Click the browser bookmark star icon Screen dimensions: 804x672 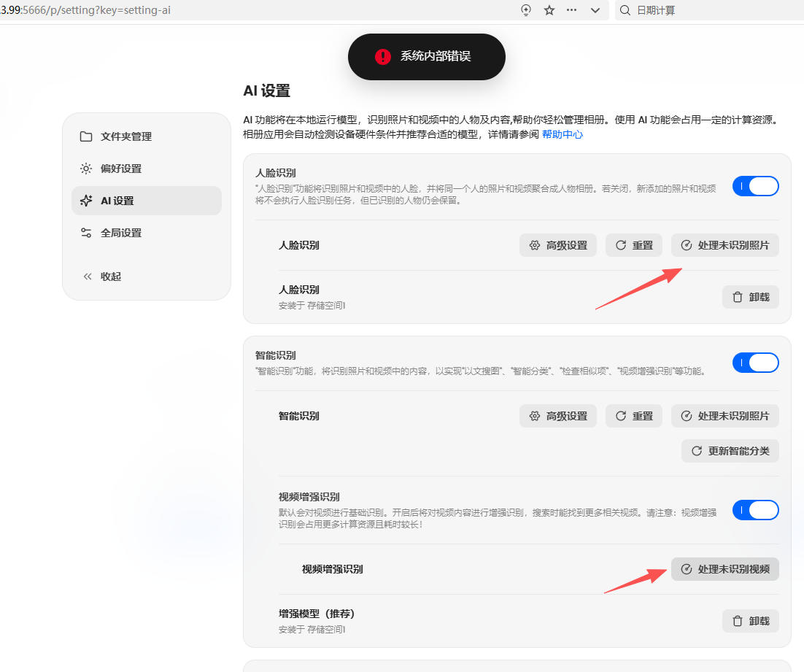click(x=549, y=10)
